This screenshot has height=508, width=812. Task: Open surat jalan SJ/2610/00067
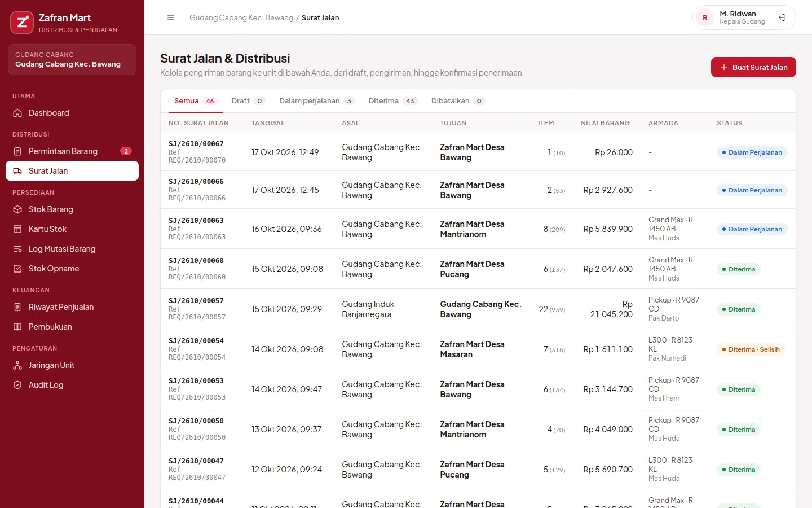(x=196, y=144)
